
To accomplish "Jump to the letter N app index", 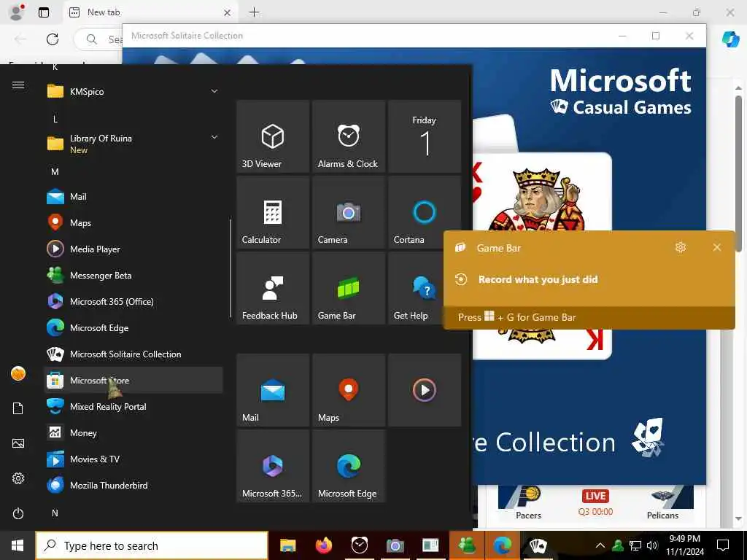I will [x=55, y=513].
